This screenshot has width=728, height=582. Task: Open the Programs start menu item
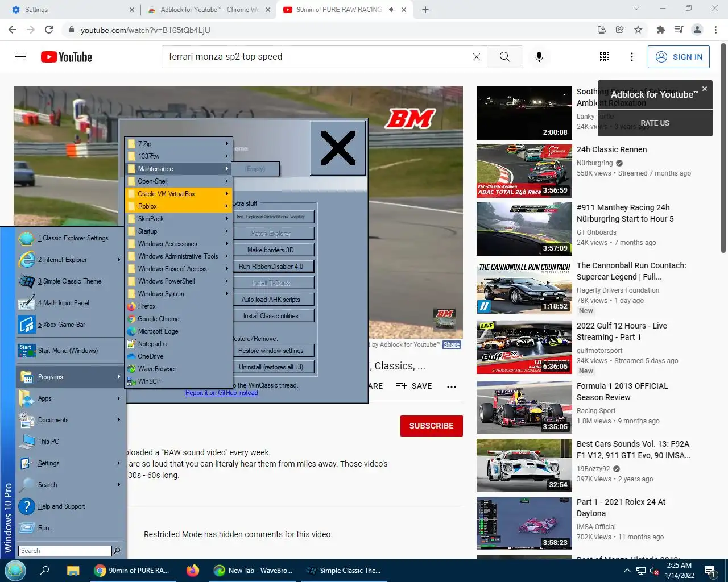pyautogui.click(x=70, y=377)
